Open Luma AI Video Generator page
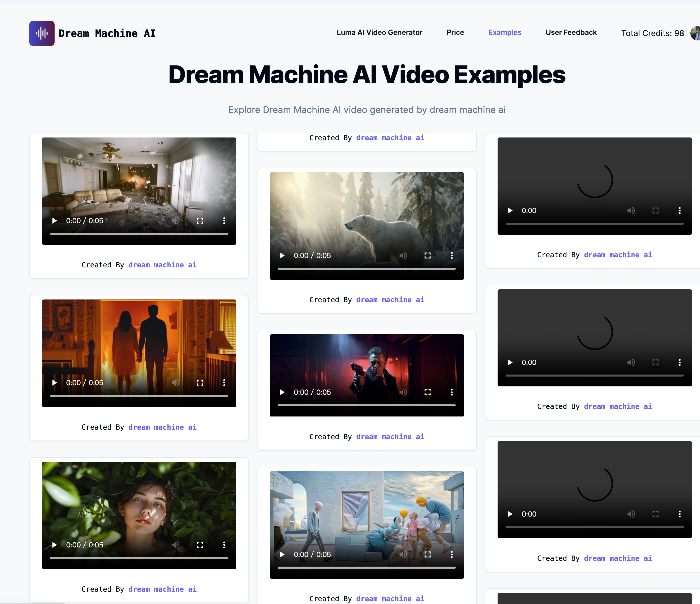 (379, 32)
